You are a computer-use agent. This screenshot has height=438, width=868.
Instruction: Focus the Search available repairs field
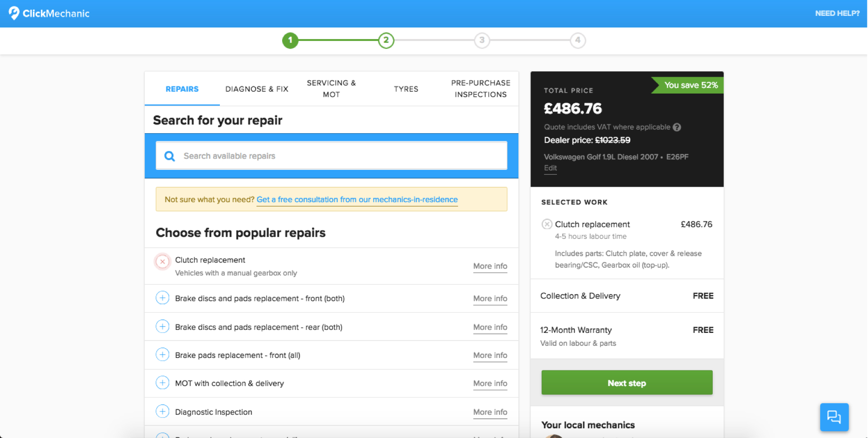(x=338, y=156)
